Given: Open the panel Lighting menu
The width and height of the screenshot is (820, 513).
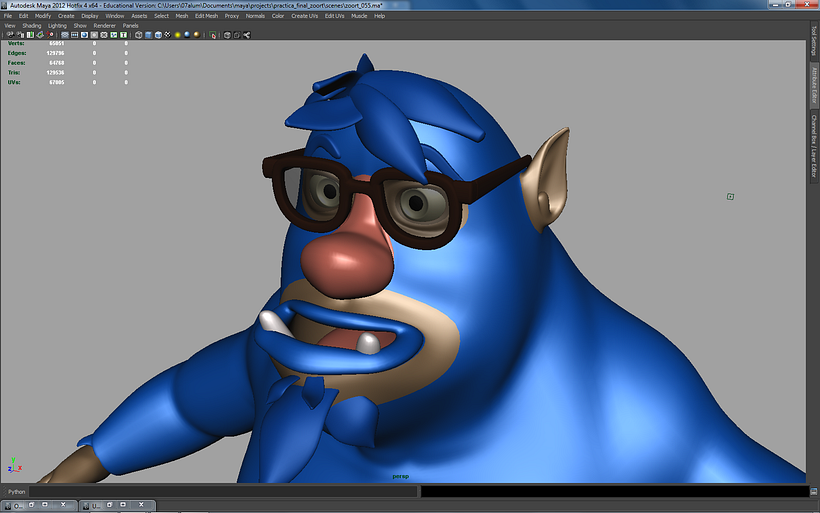Looking at the screenshot, I should click(x=57, y=26).
